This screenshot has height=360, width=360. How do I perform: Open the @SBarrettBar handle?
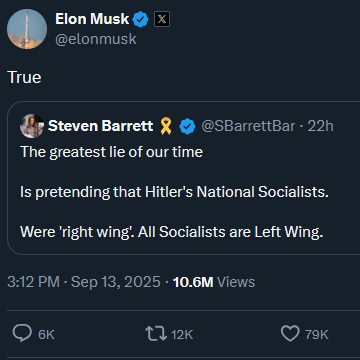(x=248, y=126)
